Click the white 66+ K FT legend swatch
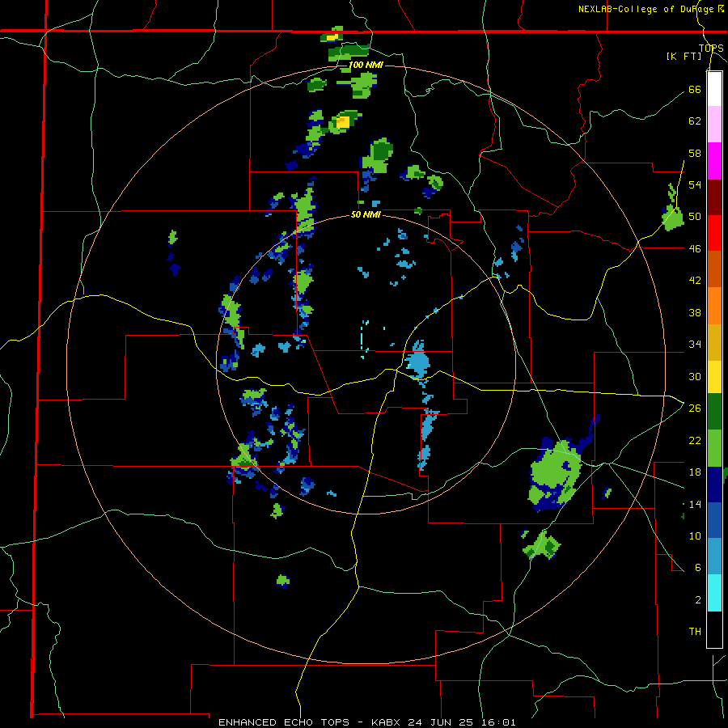This screenshot has width=728, height=728. 714,89
